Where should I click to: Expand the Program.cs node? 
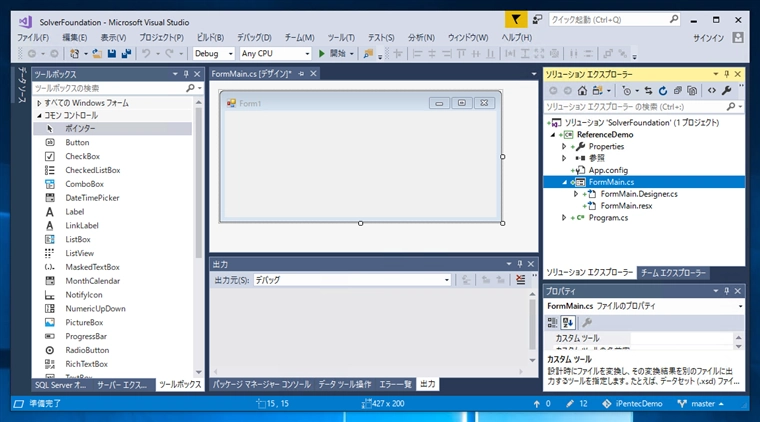pyautogui.click(x=564, y=218)
